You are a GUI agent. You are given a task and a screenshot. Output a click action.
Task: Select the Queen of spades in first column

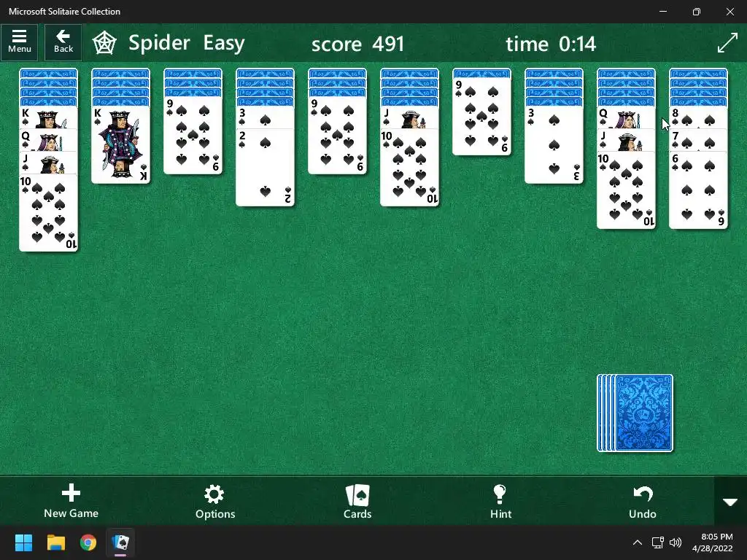[48, 140]
